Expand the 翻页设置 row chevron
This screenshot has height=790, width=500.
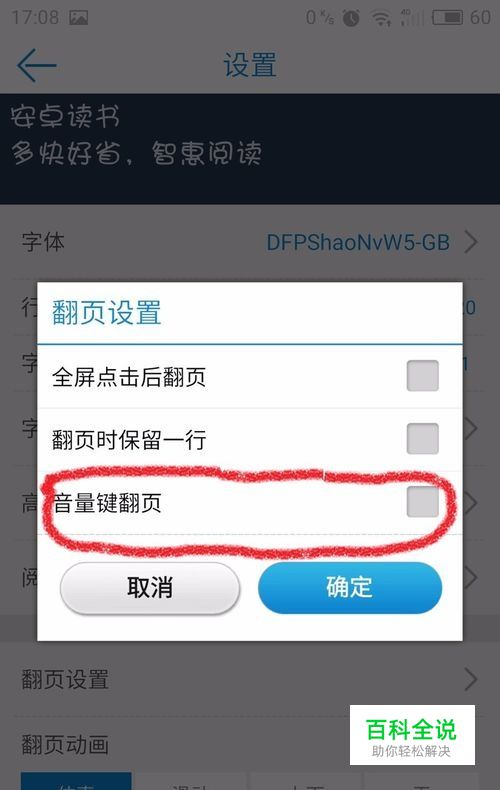click(471, 679)
